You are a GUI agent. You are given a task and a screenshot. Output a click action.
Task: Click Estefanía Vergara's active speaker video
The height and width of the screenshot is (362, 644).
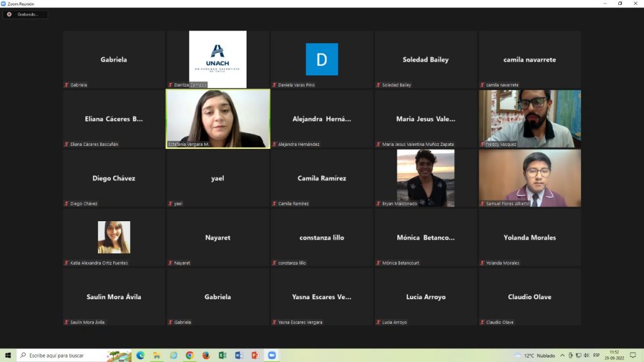pyautogui.click(x=218, y=117)
